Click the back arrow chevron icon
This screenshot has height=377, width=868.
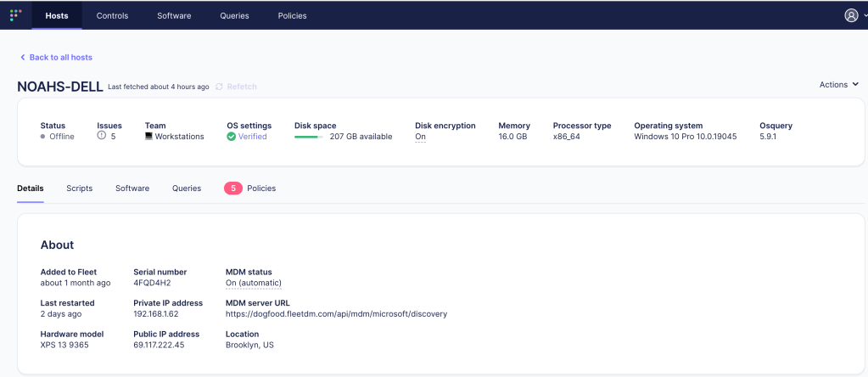tap(22, 58)
